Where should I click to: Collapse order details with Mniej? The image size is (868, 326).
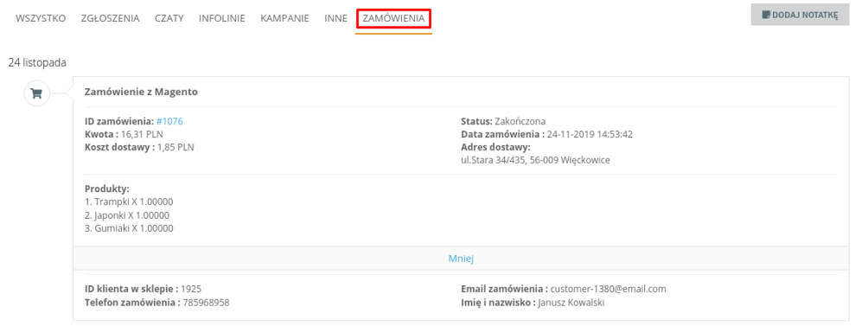point(461,259)
